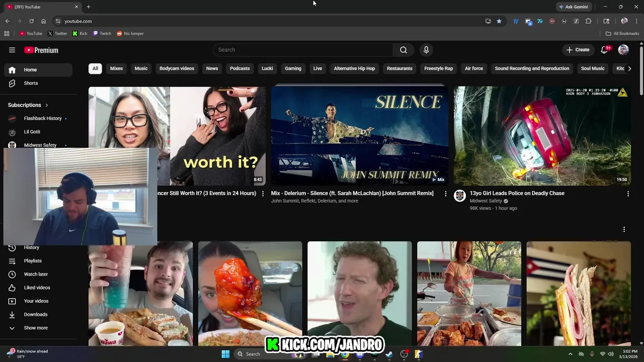Open Downloads in sidebar

pos(38,314)
